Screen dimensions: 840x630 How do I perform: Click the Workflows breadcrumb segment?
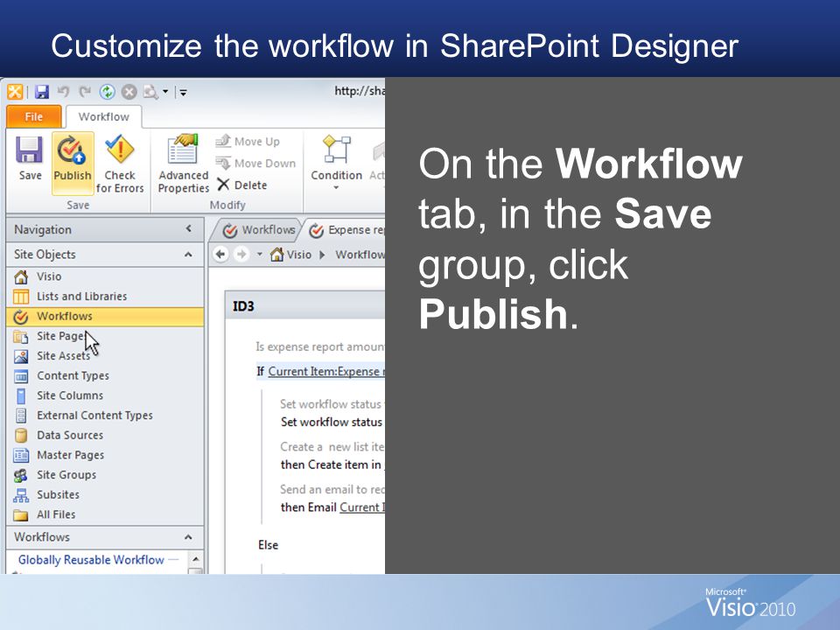[x=360, y=255]
